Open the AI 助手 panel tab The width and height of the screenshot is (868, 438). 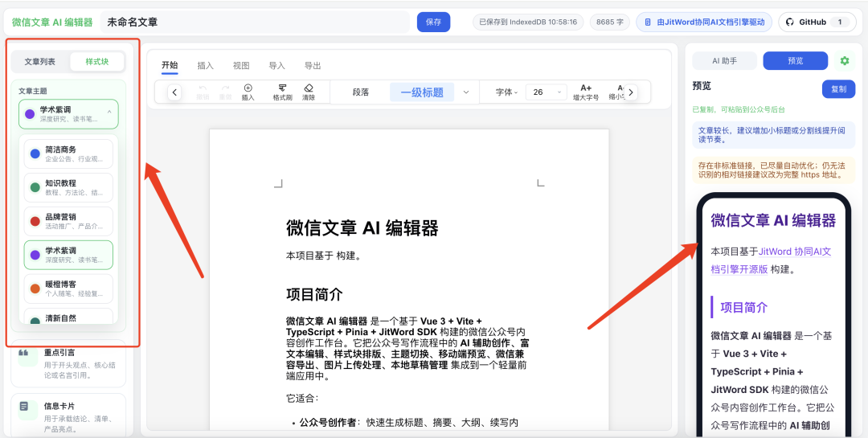coord(725,61)
